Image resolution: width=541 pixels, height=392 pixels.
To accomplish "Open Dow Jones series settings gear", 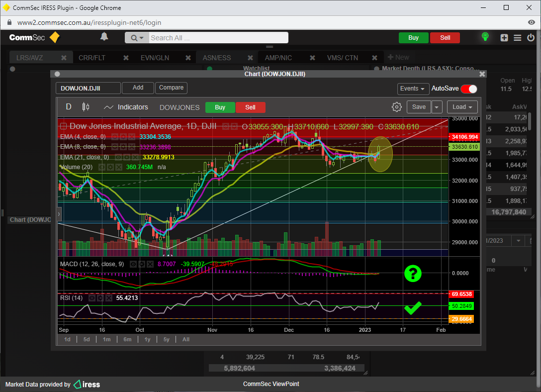I will pos(234,127).
